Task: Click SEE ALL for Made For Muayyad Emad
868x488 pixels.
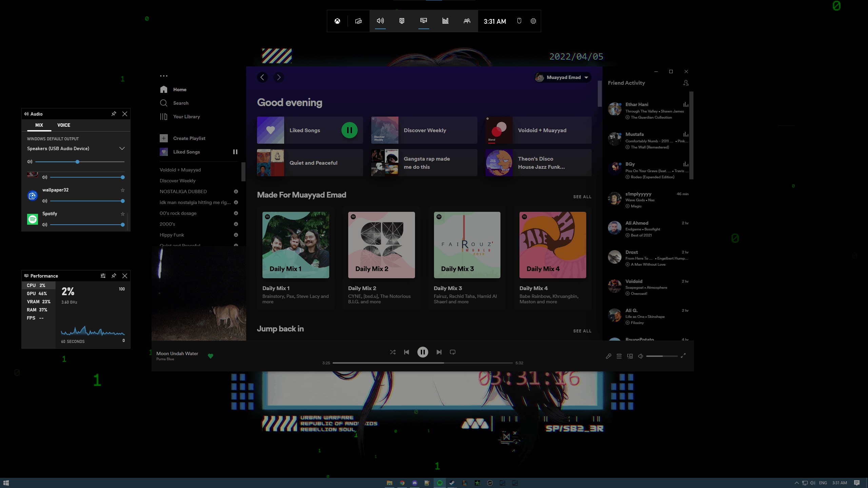Action: coord(582,197)
